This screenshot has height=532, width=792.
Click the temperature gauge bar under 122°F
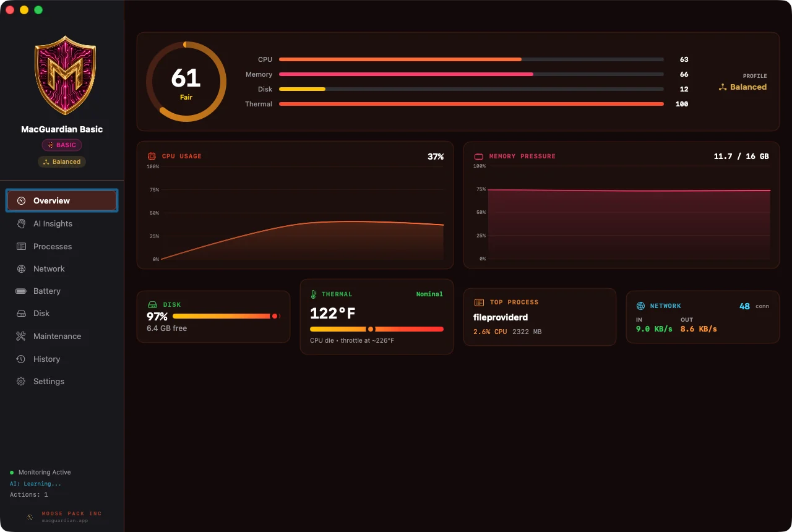pyautogui.click(x=377, y=329)
